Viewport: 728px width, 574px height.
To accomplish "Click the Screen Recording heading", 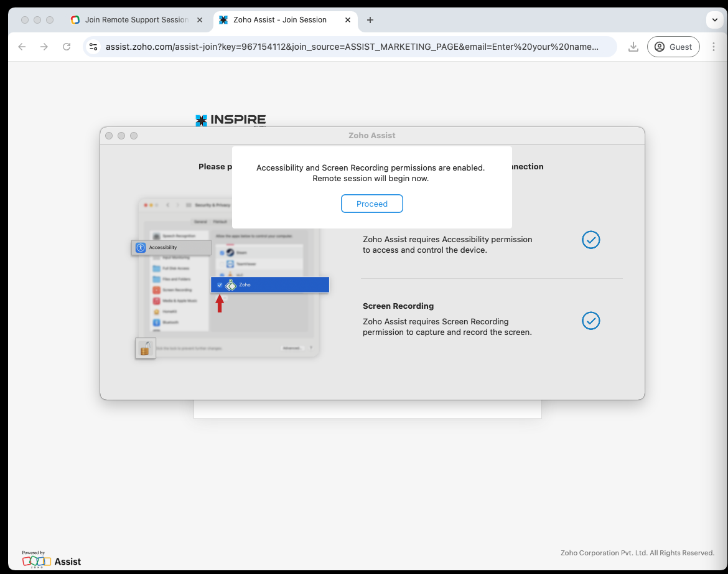I will (x=398, y=306).
